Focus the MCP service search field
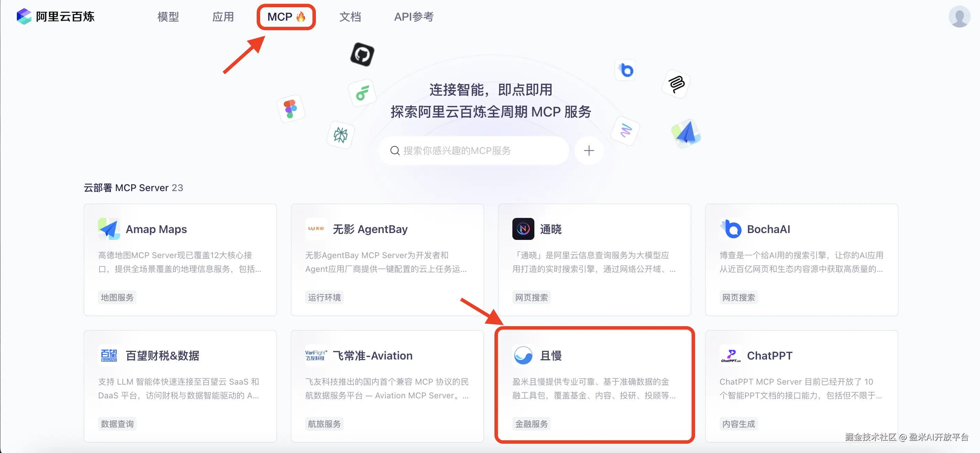980x453 pixels. 473,151
